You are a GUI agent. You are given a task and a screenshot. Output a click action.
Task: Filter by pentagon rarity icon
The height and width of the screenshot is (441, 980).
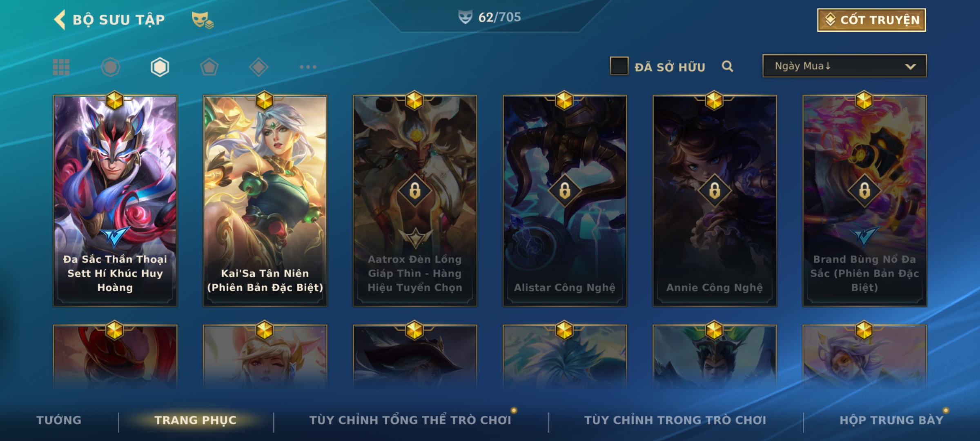point(209,67)
